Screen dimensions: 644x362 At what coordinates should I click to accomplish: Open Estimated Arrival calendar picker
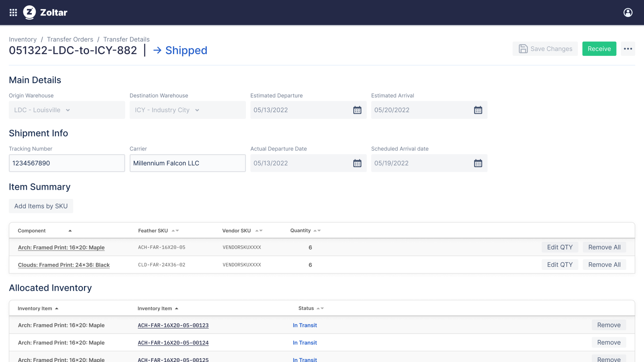[x=478, y=110]
